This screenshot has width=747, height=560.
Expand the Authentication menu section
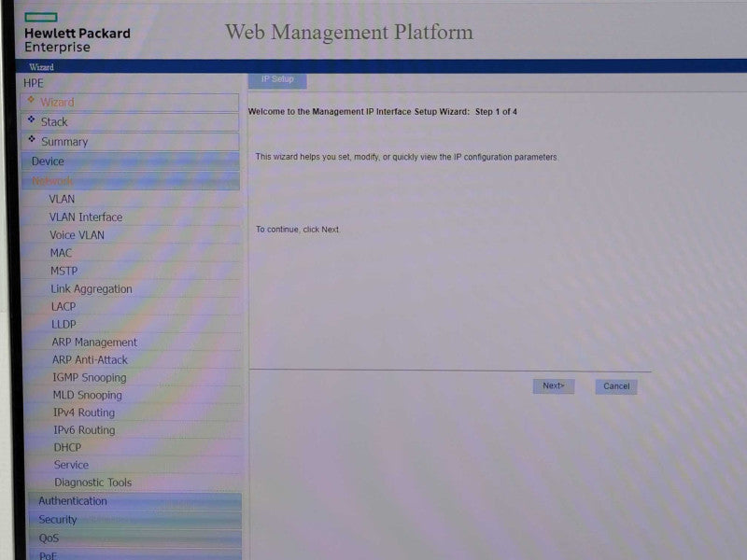point(134,501)
